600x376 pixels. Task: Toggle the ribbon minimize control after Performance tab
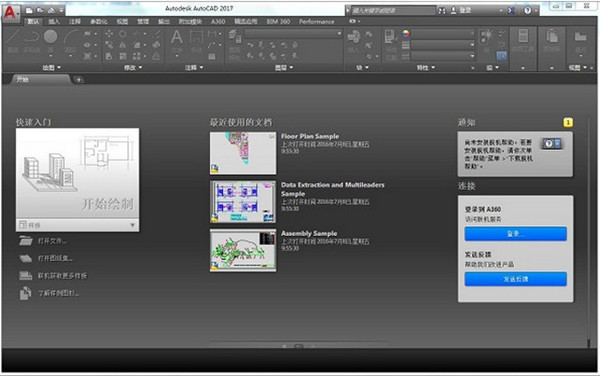pos(353,21)
